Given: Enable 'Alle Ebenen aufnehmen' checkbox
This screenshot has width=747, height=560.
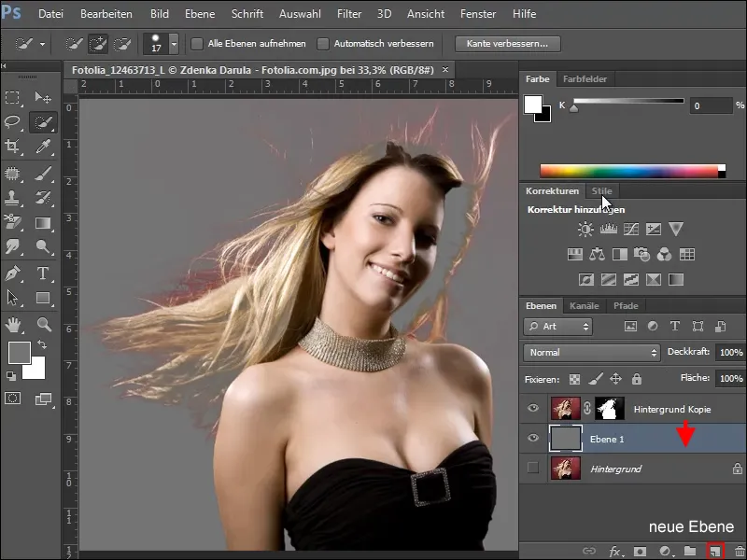Looking at the screenshot, I should click(x=197, y=44).
